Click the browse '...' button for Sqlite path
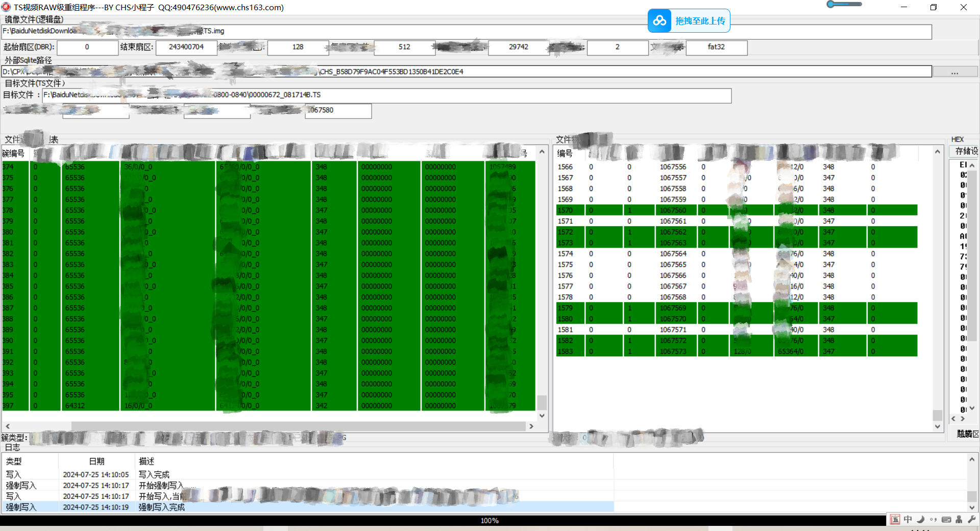Image resolution: width=980 pixels, height=531 pixels. (954, 72)
